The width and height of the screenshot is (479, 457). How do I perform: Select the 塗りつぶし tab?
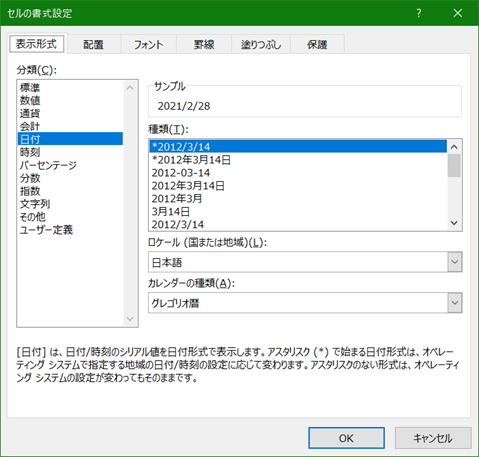[261, 45]
